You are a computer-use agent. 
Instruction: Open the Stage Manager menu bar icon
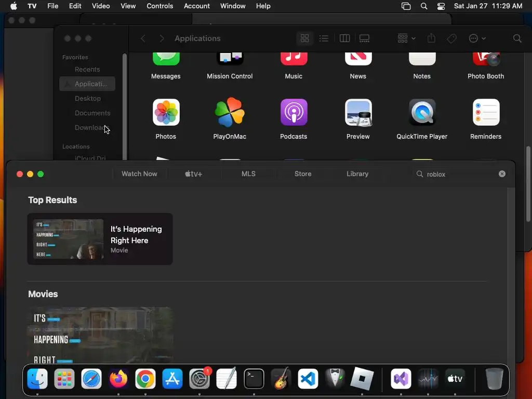click(406, 6)
